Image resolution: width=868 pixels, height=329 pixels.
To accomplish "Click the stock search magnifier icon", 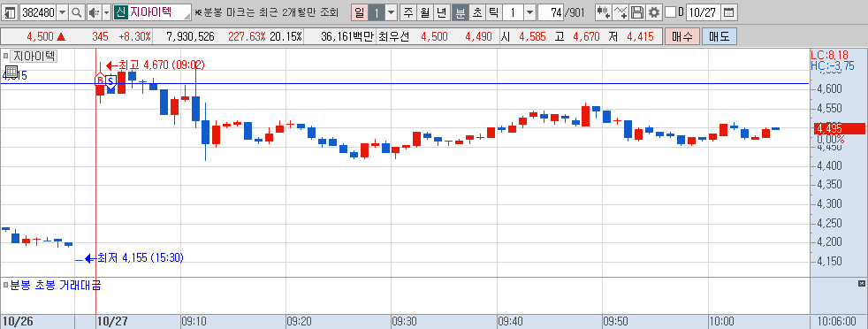I will click(77, 12).
